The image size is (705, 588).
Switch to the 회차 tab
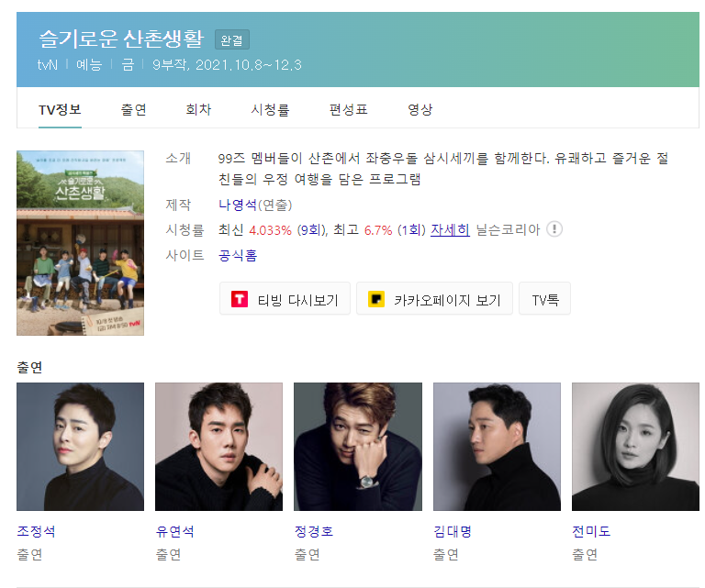(198, 109)
